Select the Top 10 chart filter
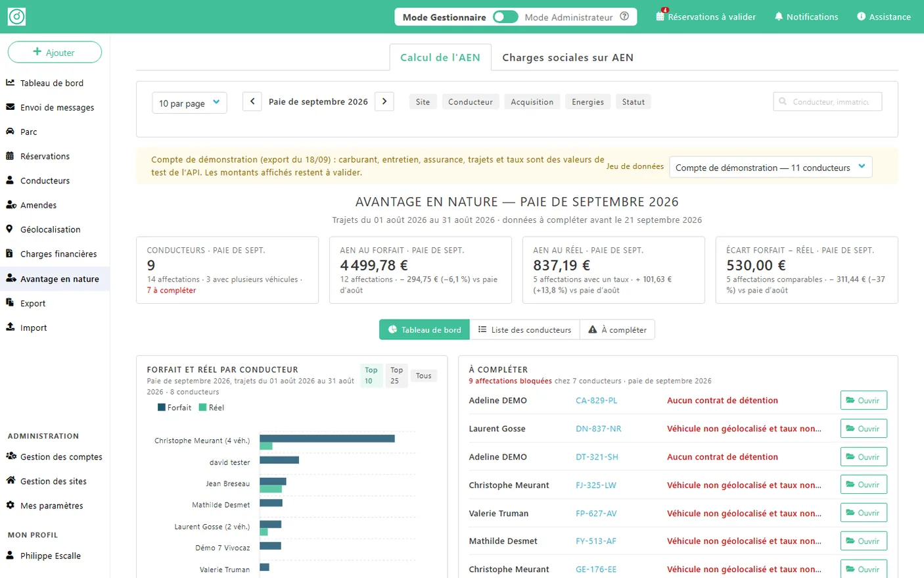This screenshot has width=924, height=578. pyautogui.click(x=371, y=375)
